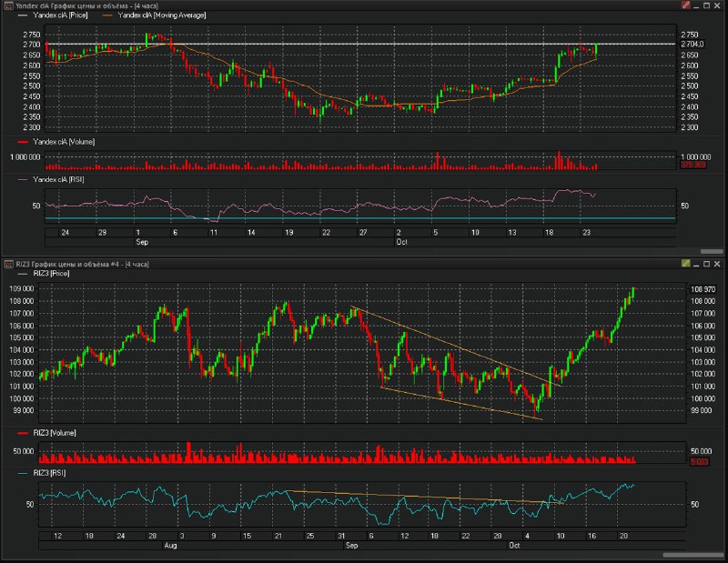Open the Yandex clA chart window system icon

(x=8, y=6)
